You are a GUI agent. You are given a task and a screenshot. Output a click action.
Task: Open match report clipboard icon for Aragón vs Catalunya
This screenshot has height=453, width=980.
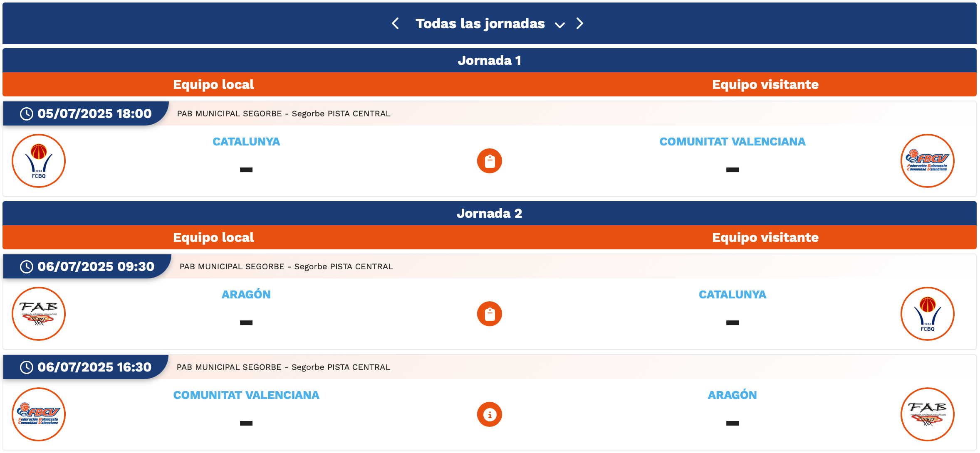490,314
